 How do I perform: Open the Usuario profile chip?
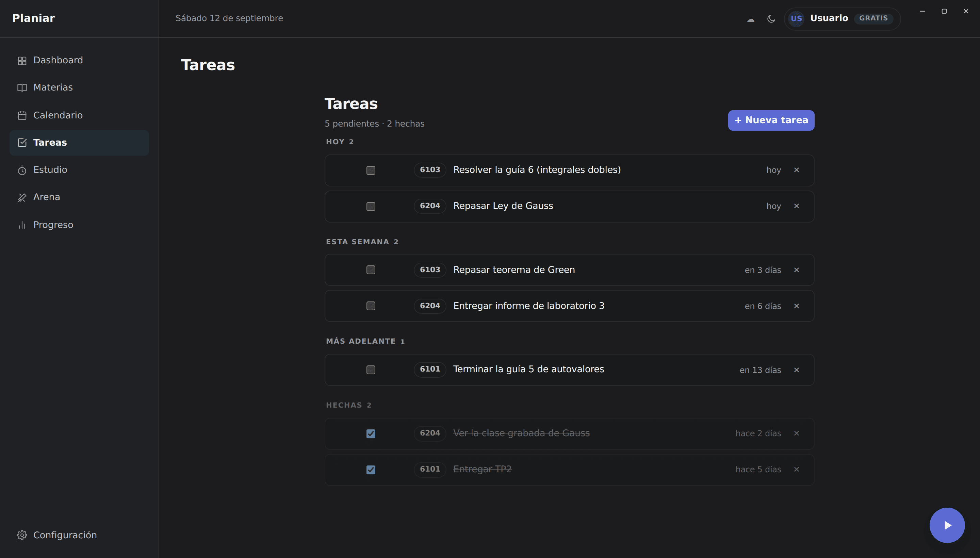pyautogui.click(x=842, y=19)
